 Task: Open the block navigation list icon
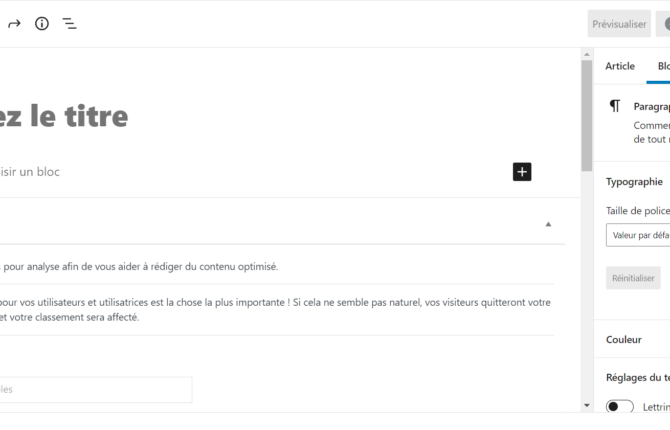(69, 24)
